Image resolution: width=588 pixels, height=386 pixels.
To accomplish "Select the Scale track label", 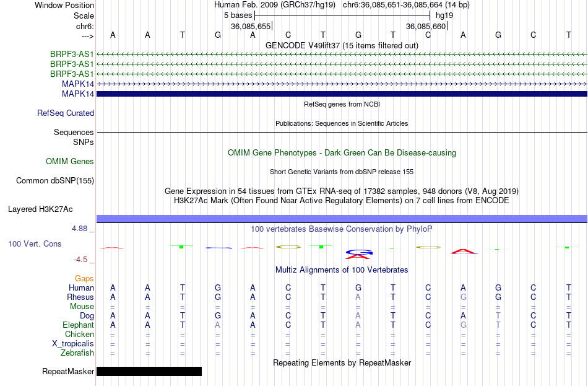I will [x=84, y=15].
